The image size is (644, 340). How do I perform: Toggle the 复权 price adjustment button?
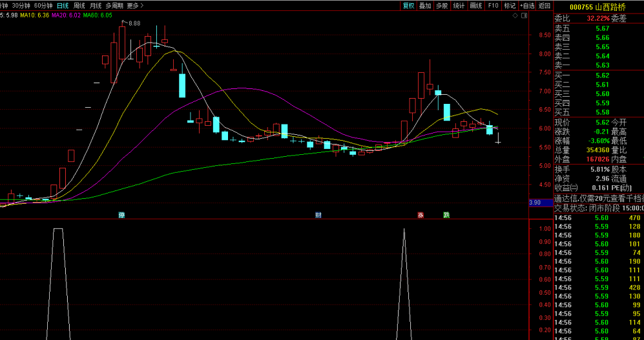[x=408, y=6]
